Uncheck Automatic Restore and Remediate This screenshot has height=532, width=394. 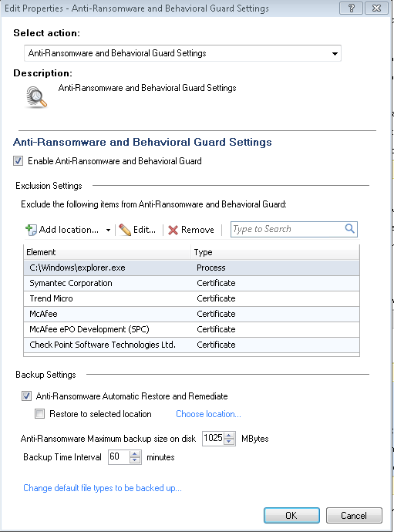pyautogui.click(x=26, y=396)
